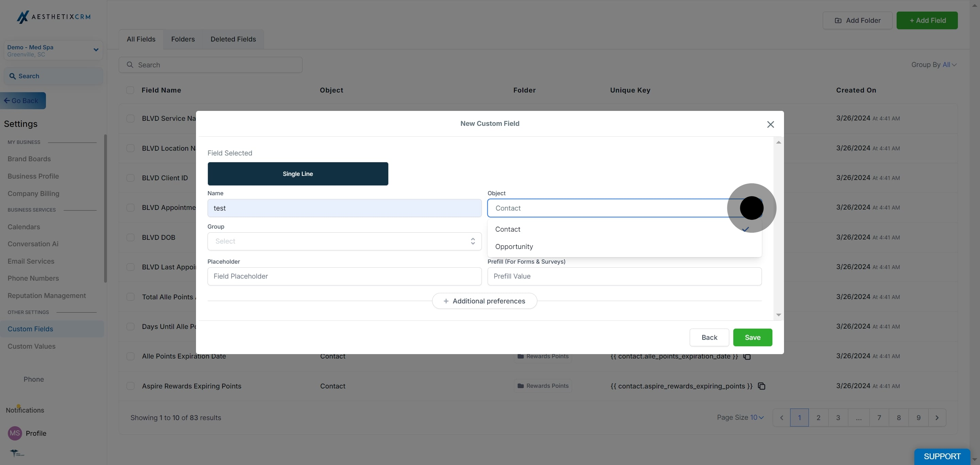Toggle the select-all Field Name checkbox
The height and width of the screenshot is (465, 980).
[130, 90]
